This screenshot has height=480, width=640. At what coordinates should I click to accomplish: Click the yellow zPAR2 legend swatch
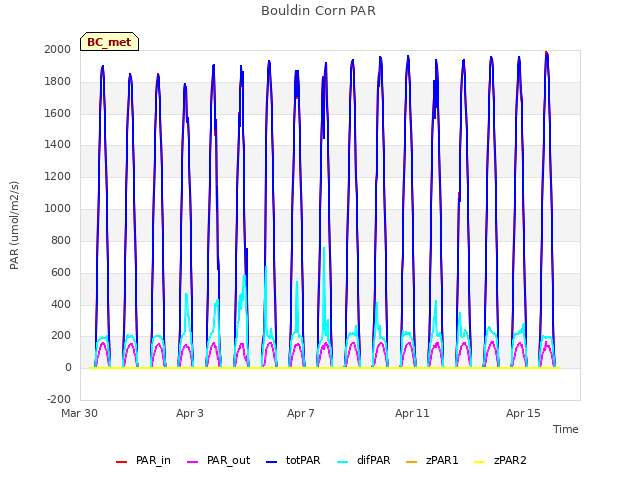(480, 462)
